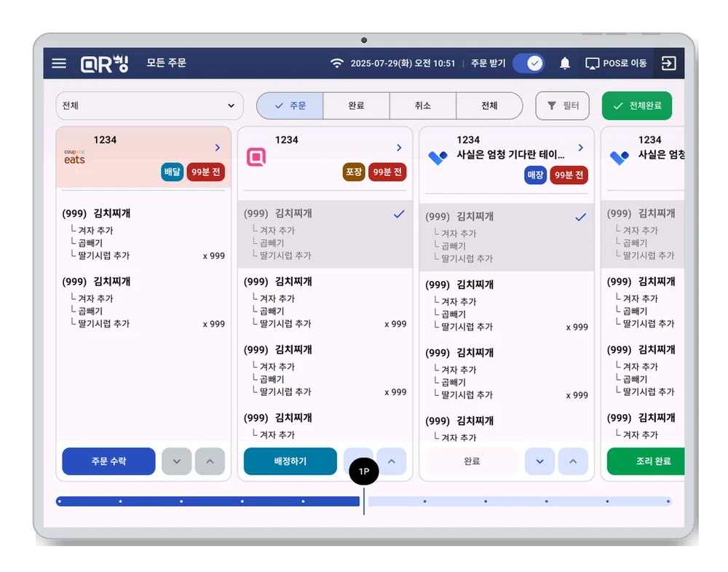Click the 매장 badge
This screenshot has width=728, height=572.
535,175
